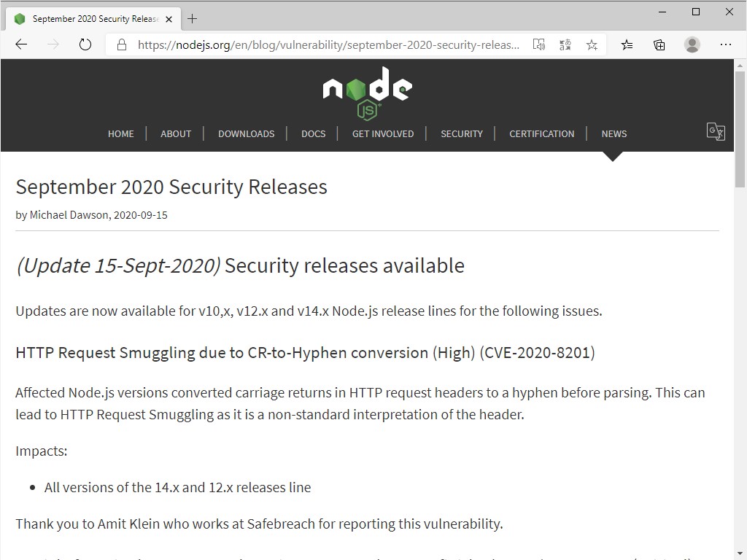Open a new browser tab
The width and height of the screenshot is (747, 560).
[x=193, y=19]
